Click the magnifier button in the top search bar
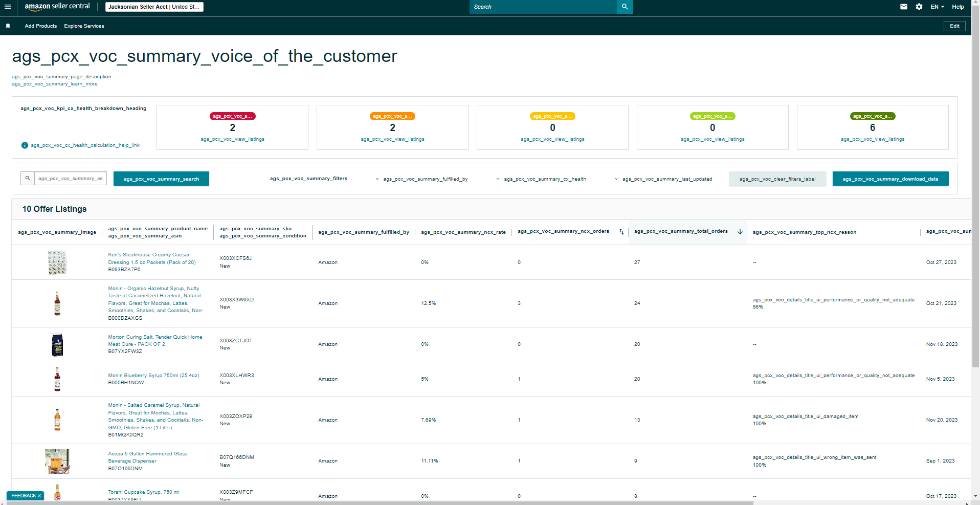Image resolution: width=980 pixels, height=505 pixels. point(625,7)
